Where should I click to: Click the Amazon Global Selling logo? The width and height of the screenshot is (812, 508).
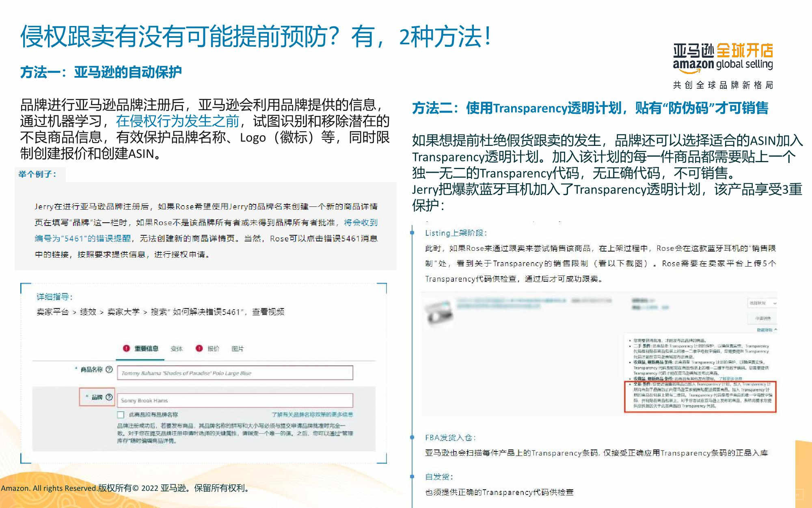pos(723,59)
